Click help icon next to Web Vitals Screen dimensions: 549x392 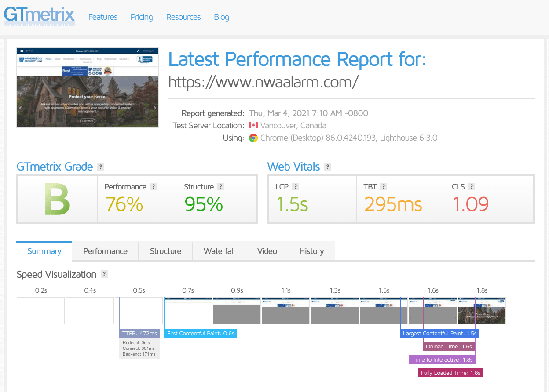pos(328,167)
